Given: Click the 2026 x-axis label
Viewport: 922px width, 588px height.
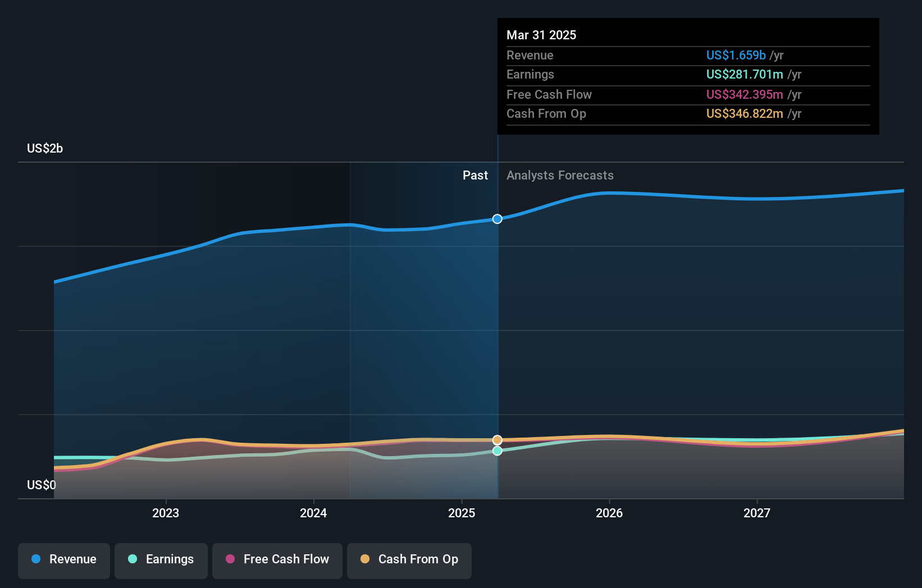Looking at the screenshot, I should tap(609, 513).
